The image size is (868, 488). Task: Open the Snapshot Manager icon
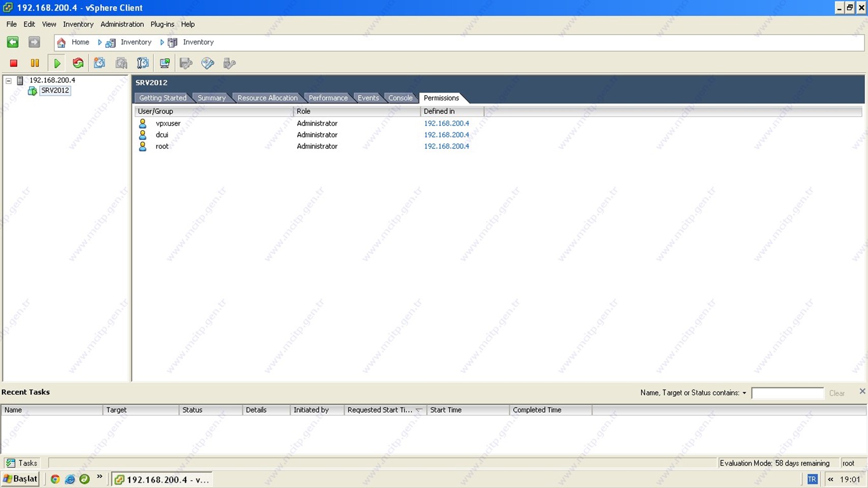(143, 63)
